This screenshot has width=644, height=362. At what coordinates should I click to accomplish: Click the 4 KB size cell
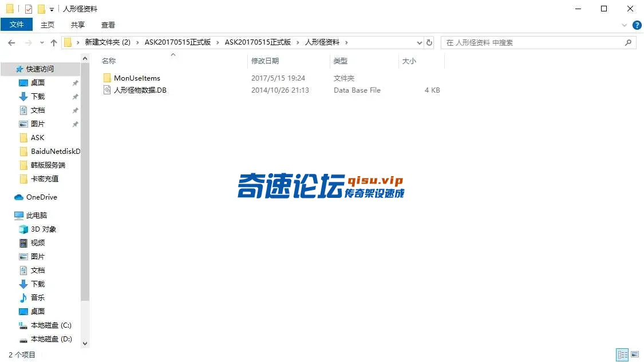432,90
